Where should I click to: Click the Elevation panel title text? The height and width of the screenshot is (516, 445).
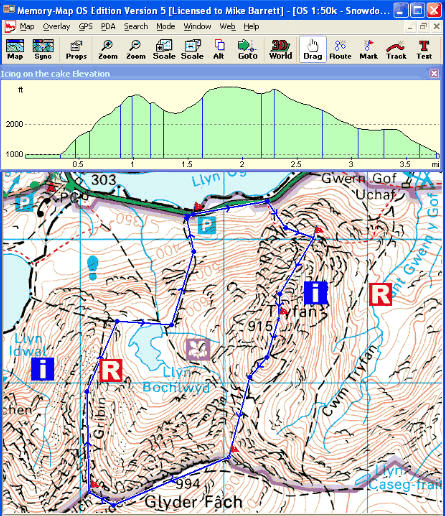tap(55, 74)
